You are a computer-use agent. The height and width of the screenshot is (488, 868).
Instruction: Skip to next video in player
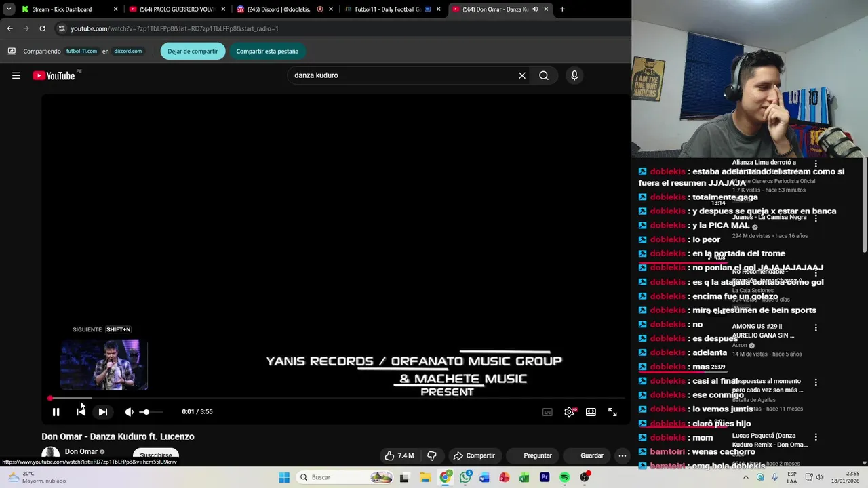[102, 411]
